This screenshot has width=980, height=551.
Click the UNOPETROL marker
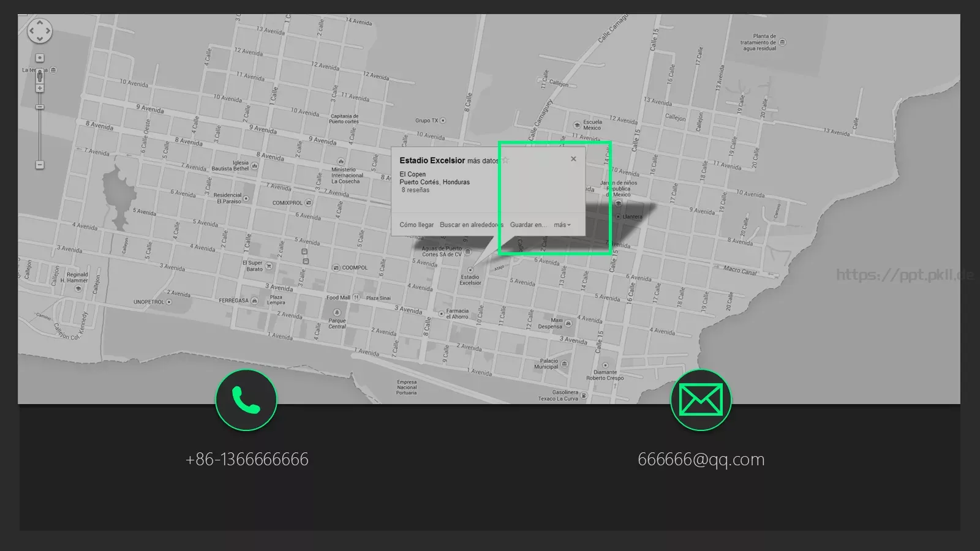click(x=169, y=302)
